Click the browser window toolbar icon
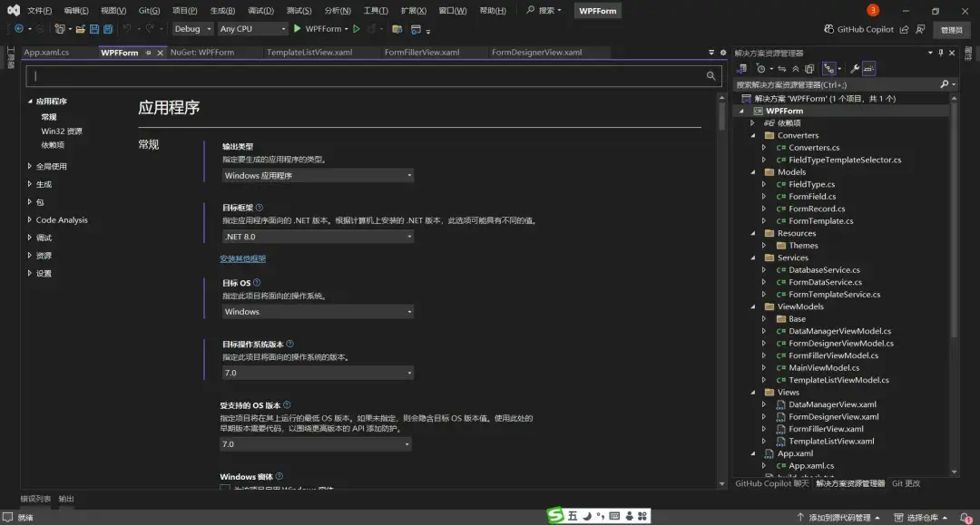 (416, 29)
